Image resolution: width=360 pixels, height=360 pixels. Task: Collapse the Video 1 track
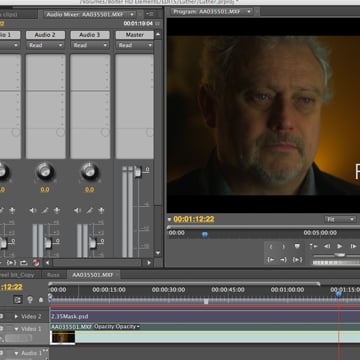click(x=16, y=329)
